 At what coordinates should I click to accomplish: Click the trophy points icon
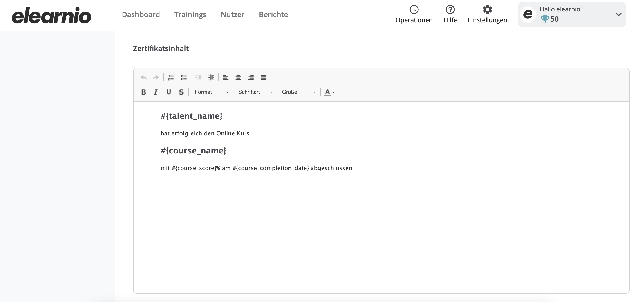[x=545, y=19]
